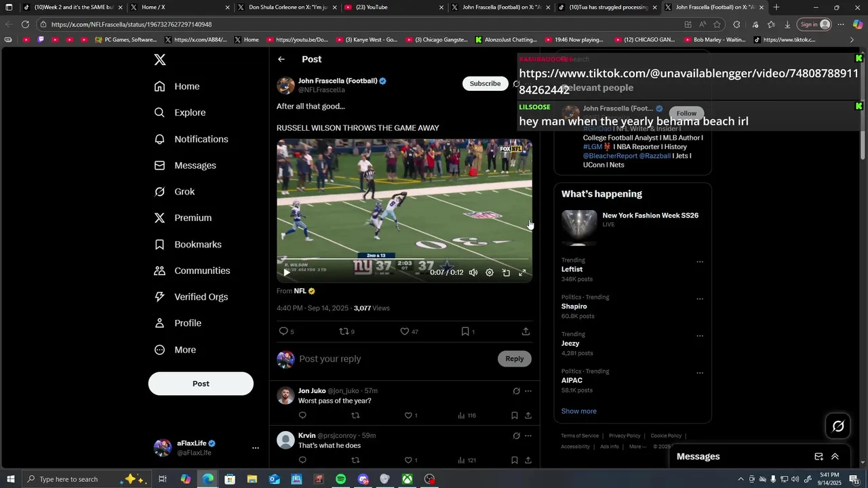868x488 pixels.
Task: Open options for Jeezy trend
Action: 700,335
